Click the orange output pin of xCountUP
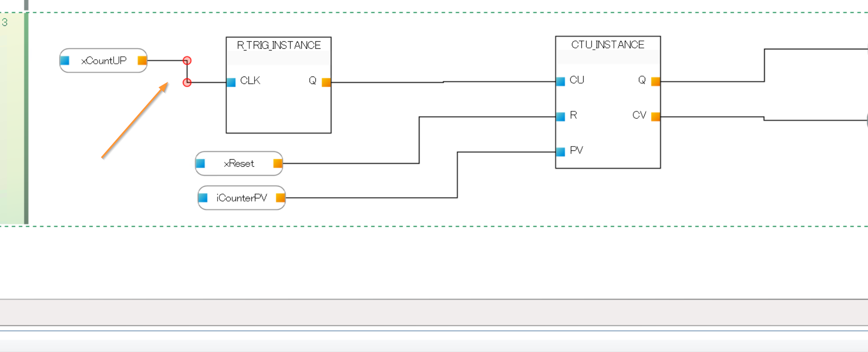The image size is (868, 352). [142, 61]
